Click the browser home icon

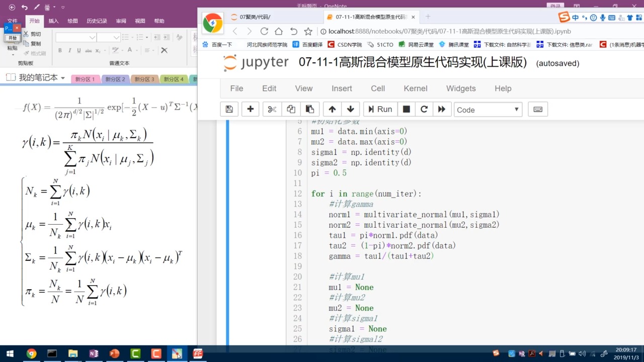[278, 31]
